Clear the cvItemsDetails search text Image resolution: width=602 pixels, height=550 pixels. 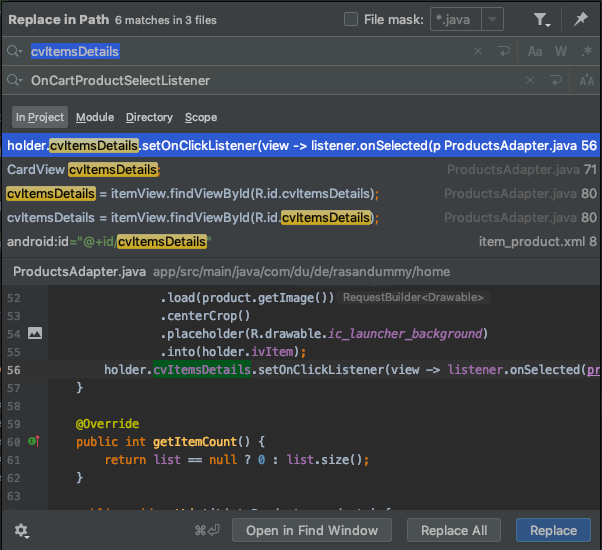click(x=477, y=51)
